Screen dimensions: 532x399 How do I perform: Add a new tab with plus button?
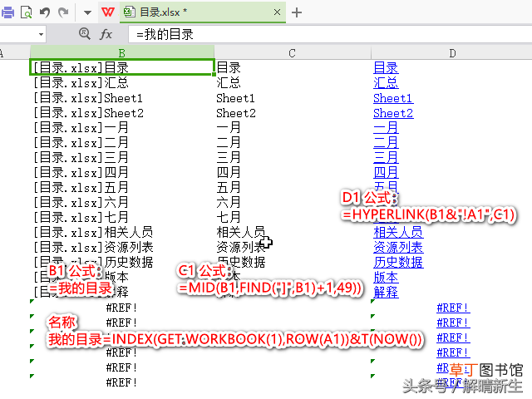coord(297,12)
